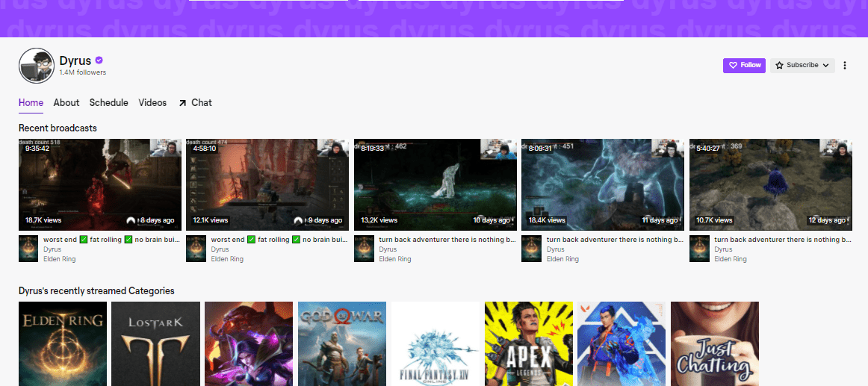Click the Dyrus channel name heading
Viewport: 868px width, 386px height.
(75, 60)
